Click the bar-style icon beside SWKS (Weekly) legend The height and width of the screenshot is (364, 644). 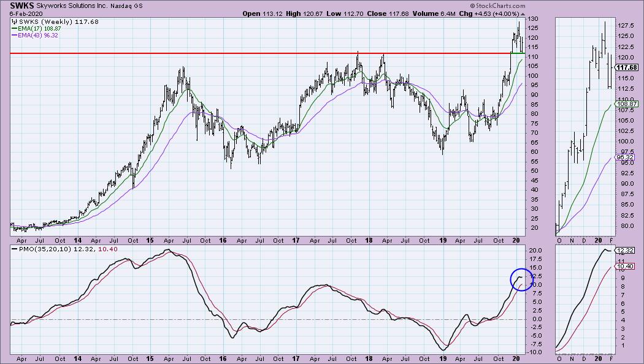coord(14,21)
